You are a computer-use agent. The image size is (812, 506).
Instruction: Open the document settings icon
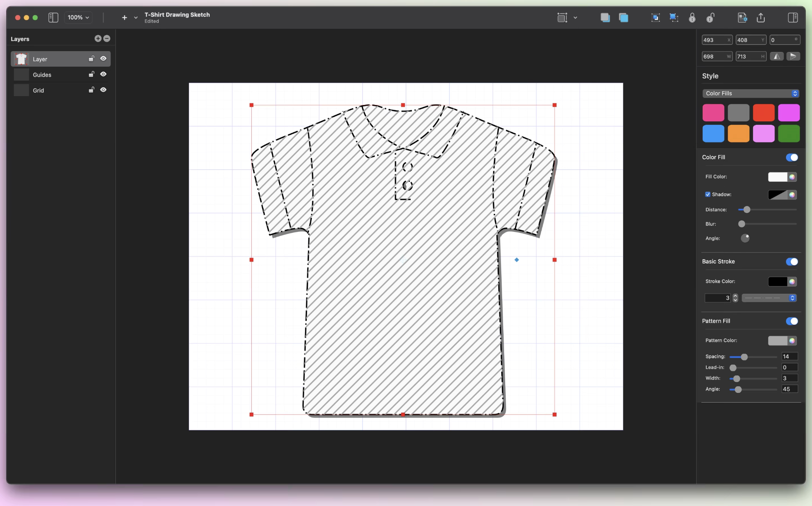point(742,17)
